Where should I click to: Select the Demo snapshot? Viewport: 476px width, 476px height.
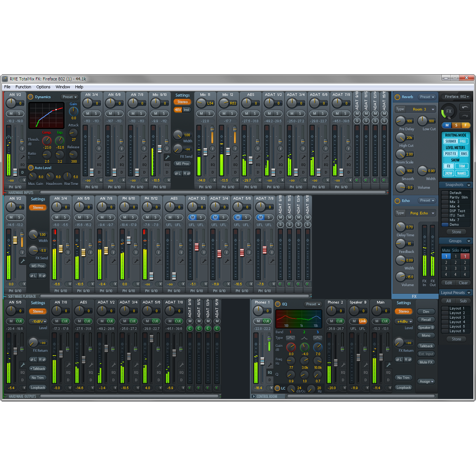[456, 225]
